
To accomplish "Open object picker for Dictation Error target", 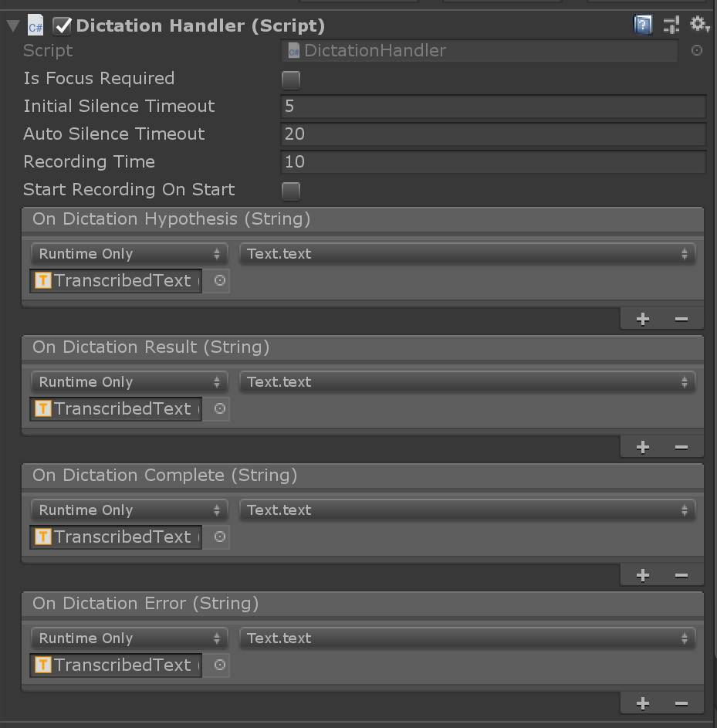I will click(x=219, y=665).
